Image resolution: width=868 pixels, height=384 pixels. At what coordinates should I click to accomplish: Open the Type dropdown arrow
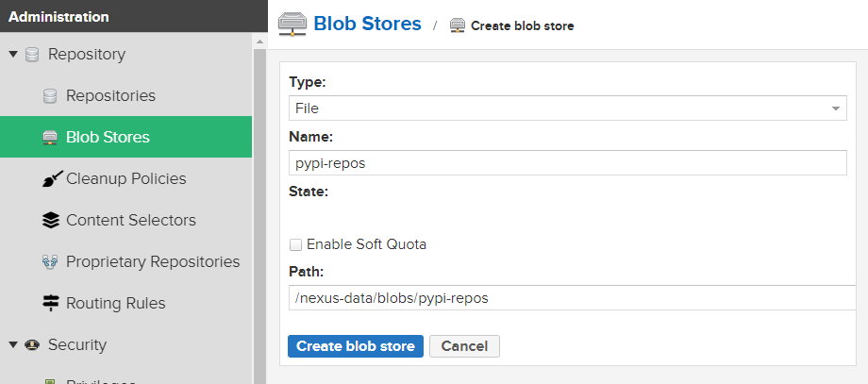[835, 109]
